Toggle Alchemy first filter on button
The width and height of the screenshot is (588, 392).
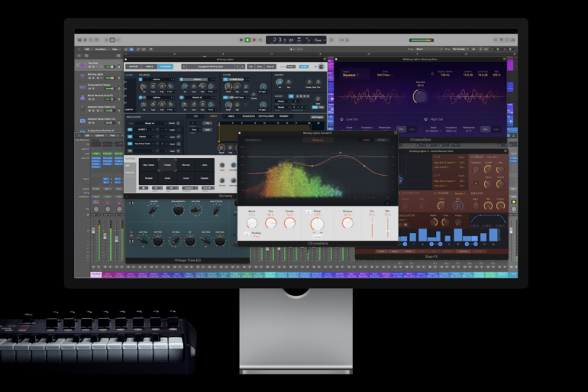[226, 79]
